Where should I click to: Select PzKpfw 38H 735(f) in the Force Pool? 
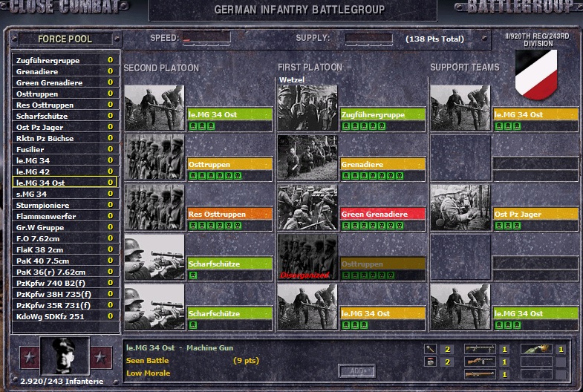click(x=65, y=294)
